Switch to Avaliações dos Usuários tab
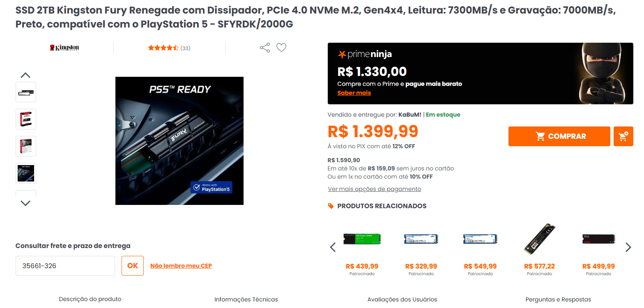 tap(402, 299)
